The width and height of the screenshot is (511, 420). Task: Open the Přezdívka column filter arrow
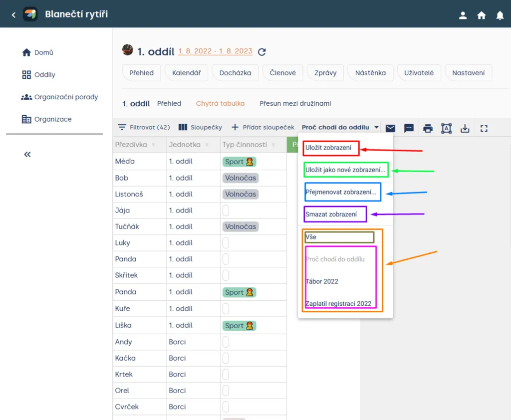pyautogui.click(x=153, y=145)
